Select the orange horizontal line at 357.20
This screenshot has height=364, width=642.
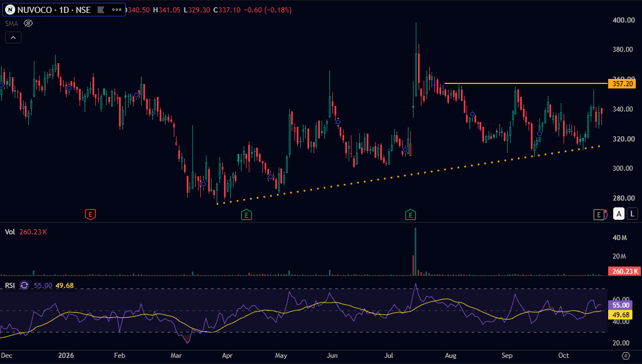click(526, 83)
